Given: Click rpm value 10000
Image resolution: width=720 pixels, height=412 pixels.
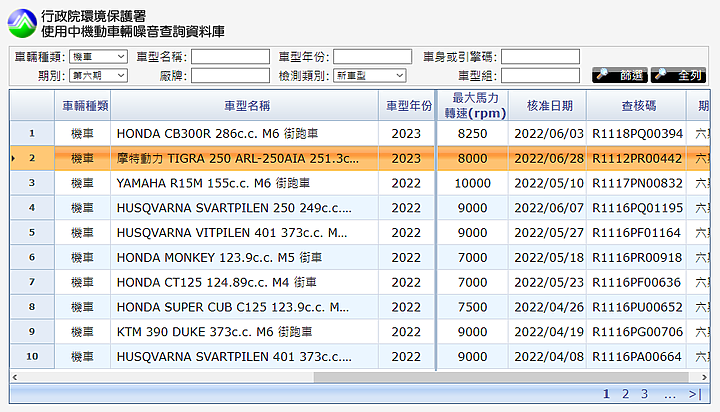Looking at the screenshot, I should 472,183.
